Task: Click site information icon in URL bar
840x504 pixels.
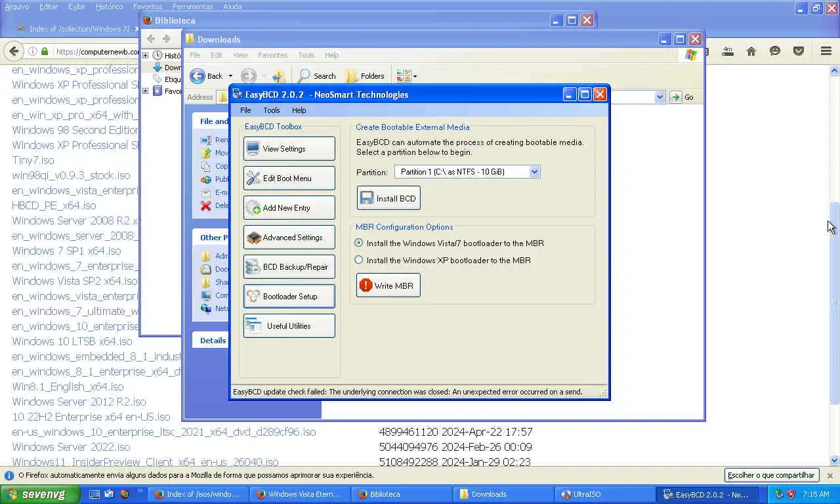Action: tap(32, 51)
